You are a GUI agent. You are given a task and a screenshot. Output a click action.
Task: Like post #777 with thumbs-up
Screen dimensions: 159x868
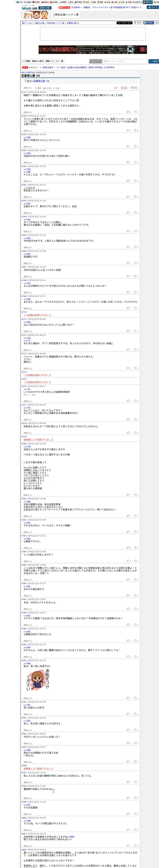[x=129, y=419]
